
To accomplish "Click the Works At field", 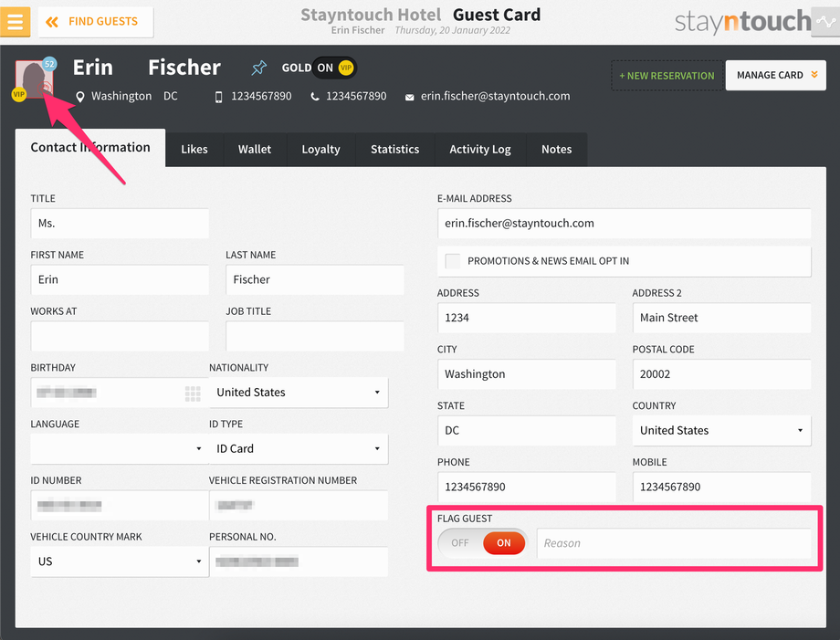I will point(120,336).
